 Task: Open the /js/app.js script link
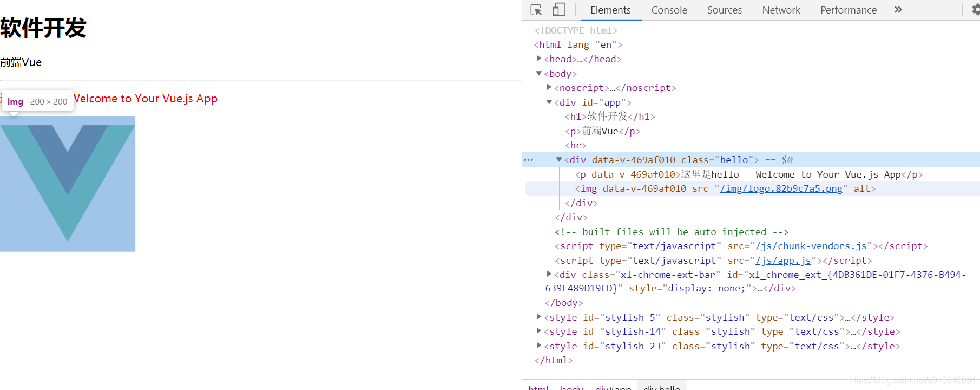783,261
